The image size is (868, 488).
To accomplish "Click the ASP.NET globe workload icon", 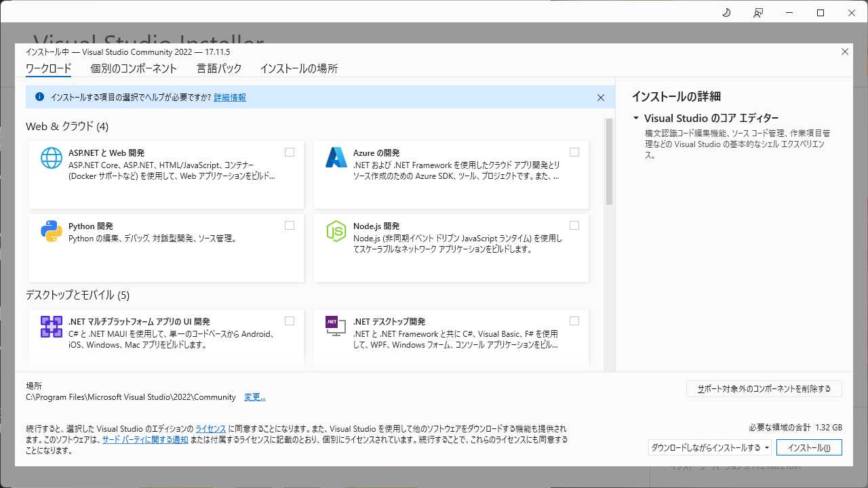I will [x=52, y=158].
